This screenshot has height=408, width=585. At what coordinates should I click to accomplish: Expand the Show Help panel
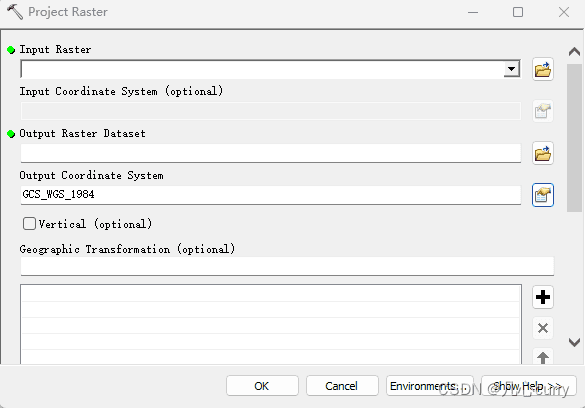(x=528, y=386)
